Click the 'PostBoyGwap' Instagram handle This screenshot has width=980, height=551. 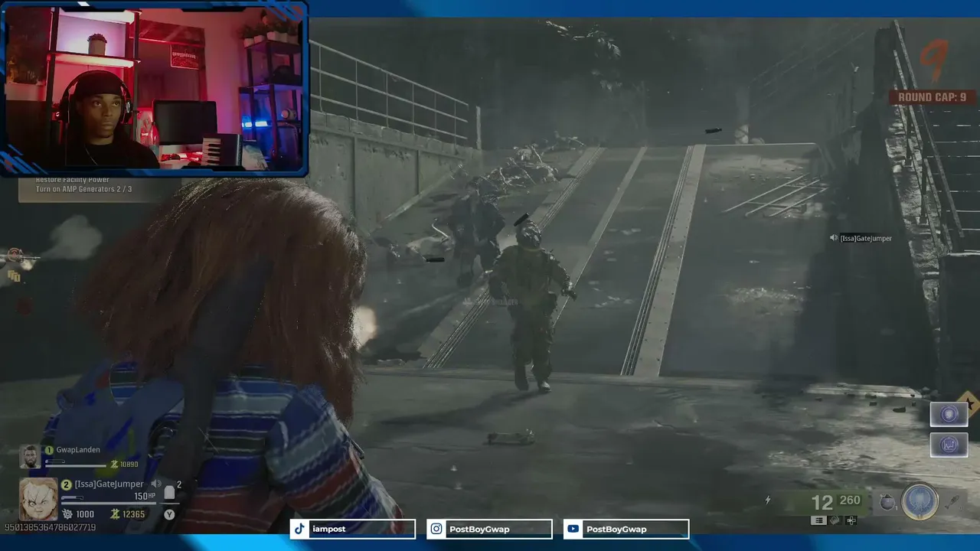[479, 529]
